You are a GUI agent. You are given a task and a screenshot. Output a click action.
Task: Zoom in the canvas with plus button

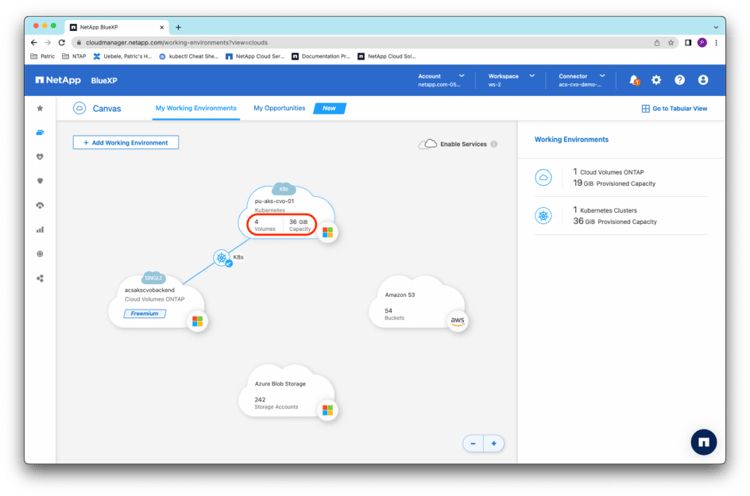click(x=493, y=443)
